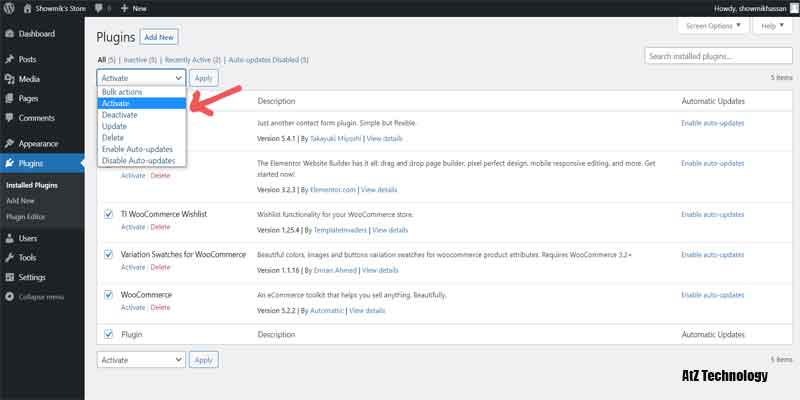The height and width of the screenshot is (400, 800).
Task: Open the Media library icon
Action: coord(9,79)
